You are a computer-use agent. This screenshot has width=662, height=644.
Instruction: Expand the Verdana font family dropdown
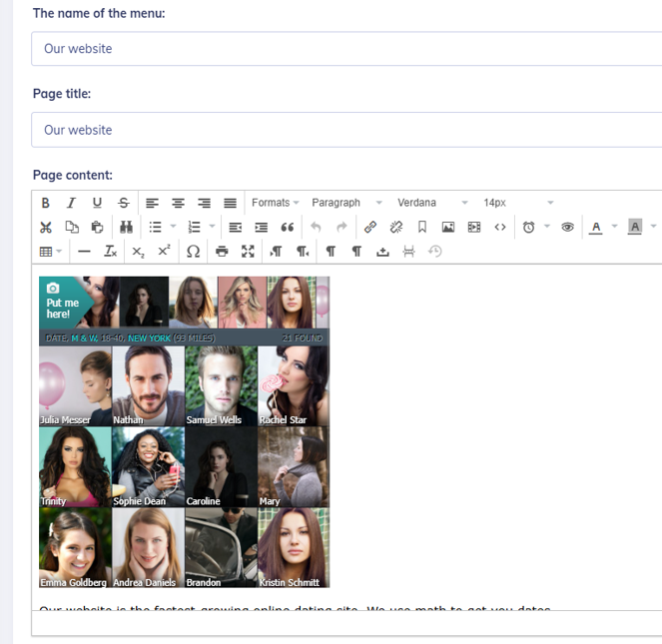432,203
